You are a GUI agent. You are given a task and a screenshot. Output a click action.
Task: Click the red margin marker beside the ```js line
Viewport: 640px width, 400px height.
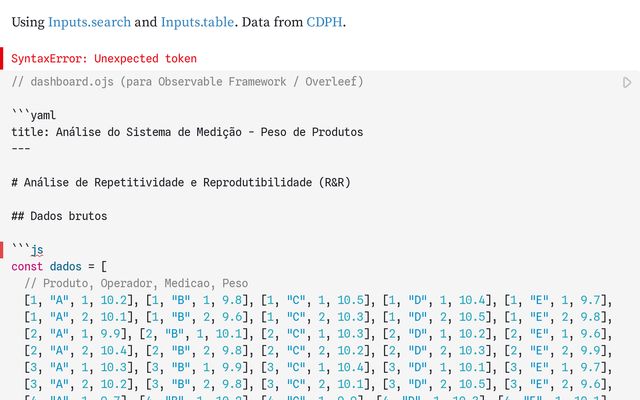click(2, 250)
